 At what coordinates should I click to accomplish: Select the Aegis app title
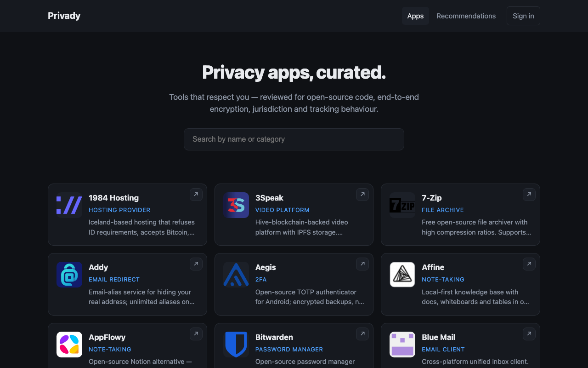click(266, 267)
